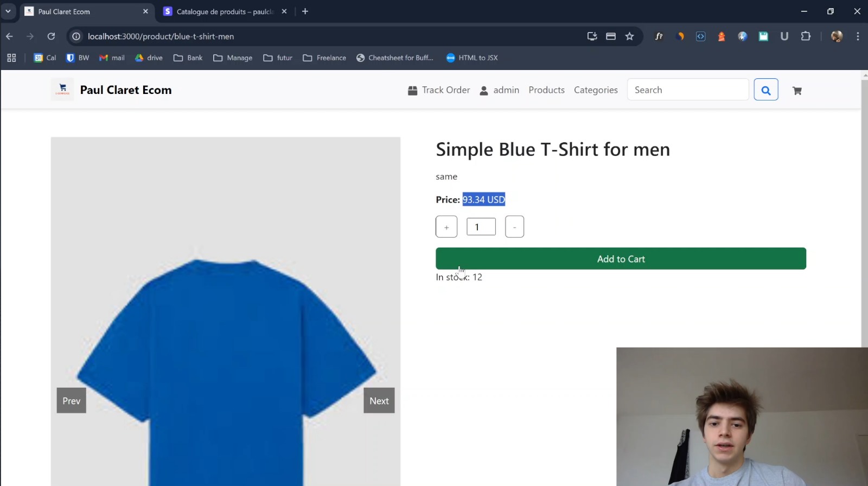868x486 pixels.
Task: Open the admin account link
Action: [x=499, y=90]
